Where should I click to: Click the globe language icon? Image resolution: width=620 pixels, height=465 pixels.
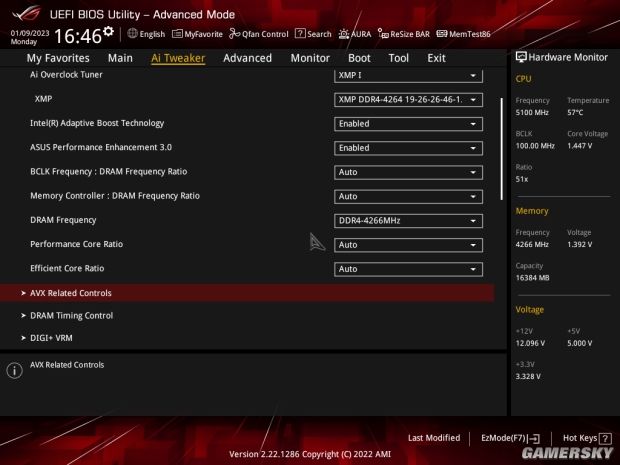tap(132, 34)
